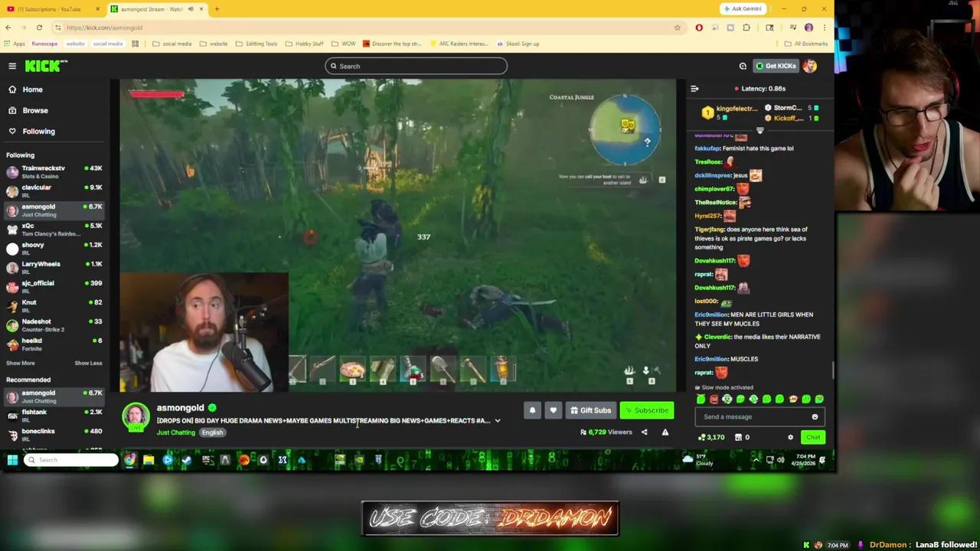
Task: Click the English language tag
Action: (x=212, y=432)
